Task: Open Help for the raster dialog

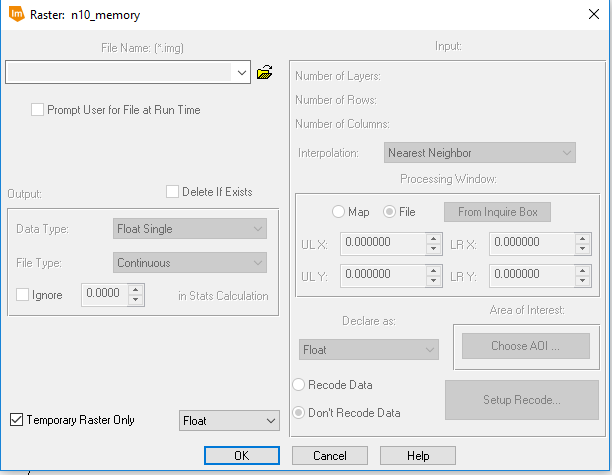Action: pyautogui.click(x=418, y=455)
